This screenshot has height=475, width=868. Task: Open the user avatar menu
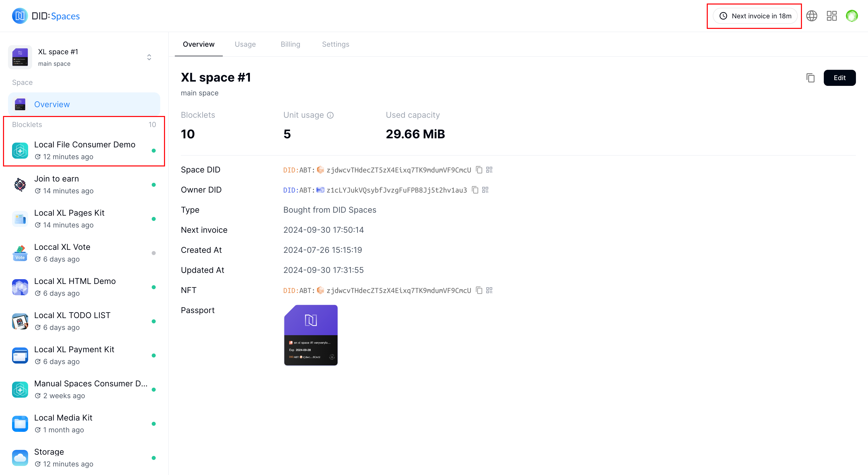click(x=851, y=16)
